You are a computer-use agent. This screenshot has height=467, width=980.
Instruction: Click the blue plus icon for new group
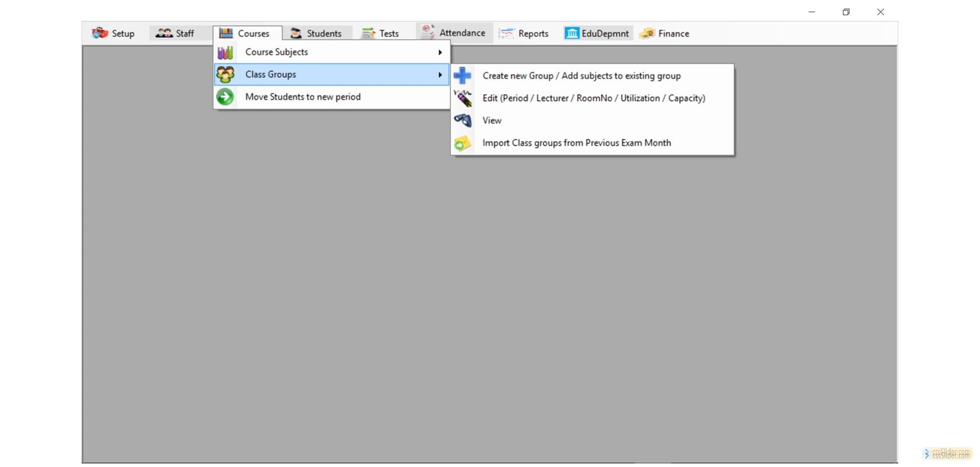tap(462, 76)
